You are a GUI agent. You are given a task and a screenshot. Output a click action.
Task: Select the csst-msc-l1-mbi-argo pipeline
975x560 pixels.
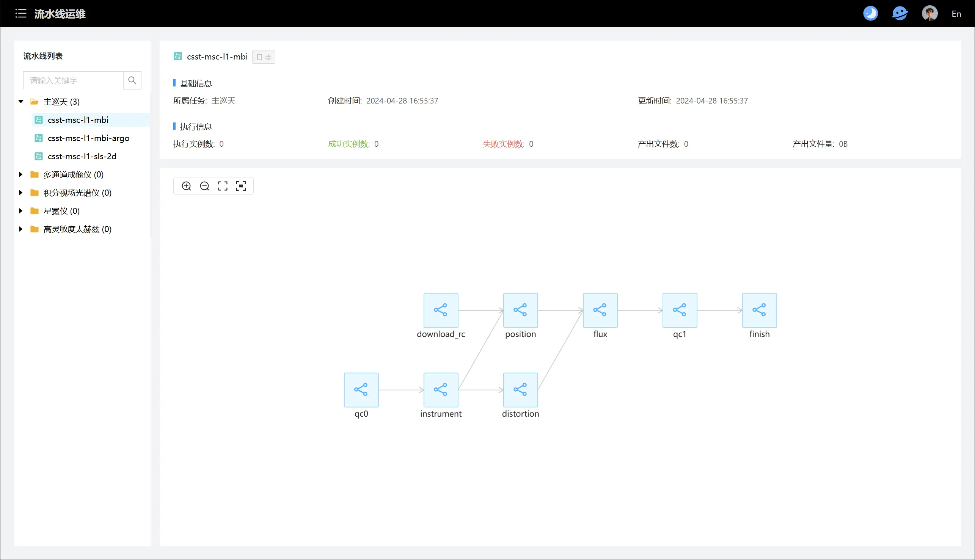[x=88, y=138]
